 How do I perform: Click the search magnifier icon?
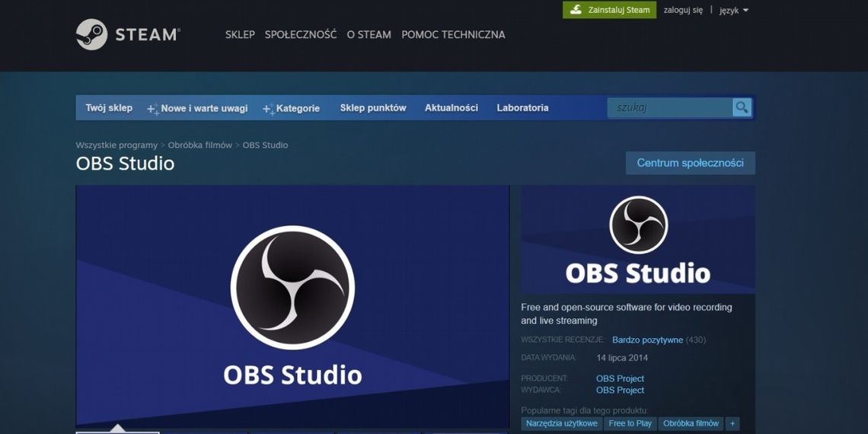tap(742, 107)
